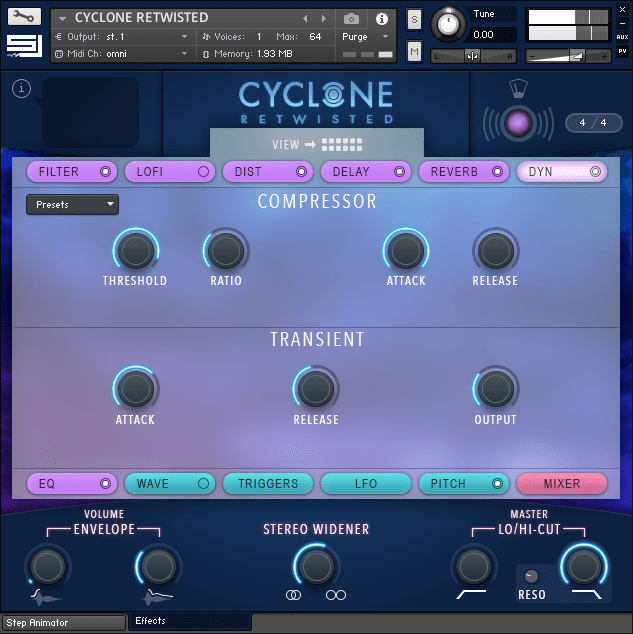Screen dimensions: 633x634
Task: Click the circled info icon at top left
Action: click(22, 89)
